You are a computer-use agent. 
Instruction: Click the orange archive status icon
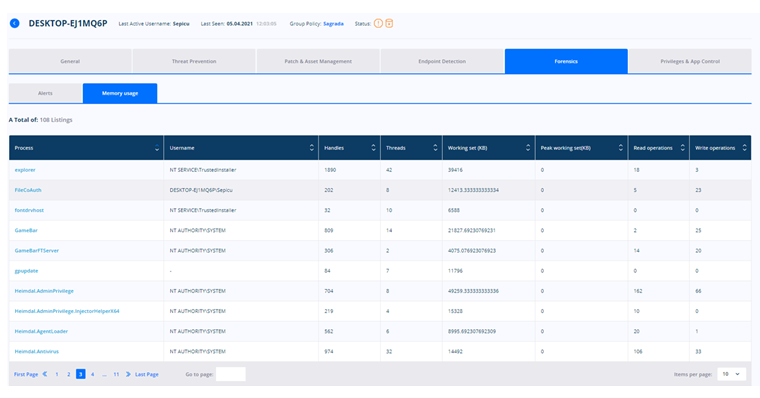click(389, 23)
